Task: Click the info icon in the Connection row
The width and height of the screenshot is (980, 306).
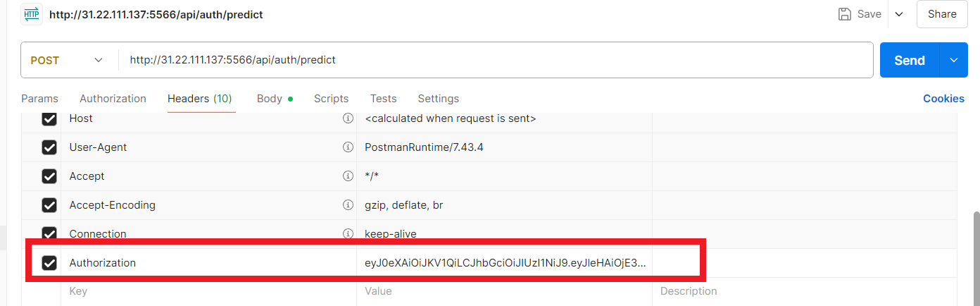Action: [347, 233]
